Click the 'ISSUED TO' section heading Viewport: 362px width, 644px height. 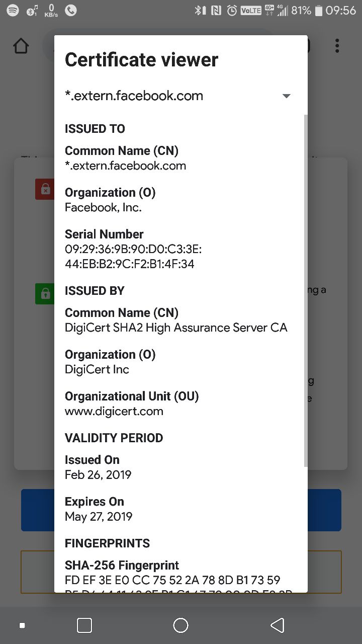(x=95, y=129)
